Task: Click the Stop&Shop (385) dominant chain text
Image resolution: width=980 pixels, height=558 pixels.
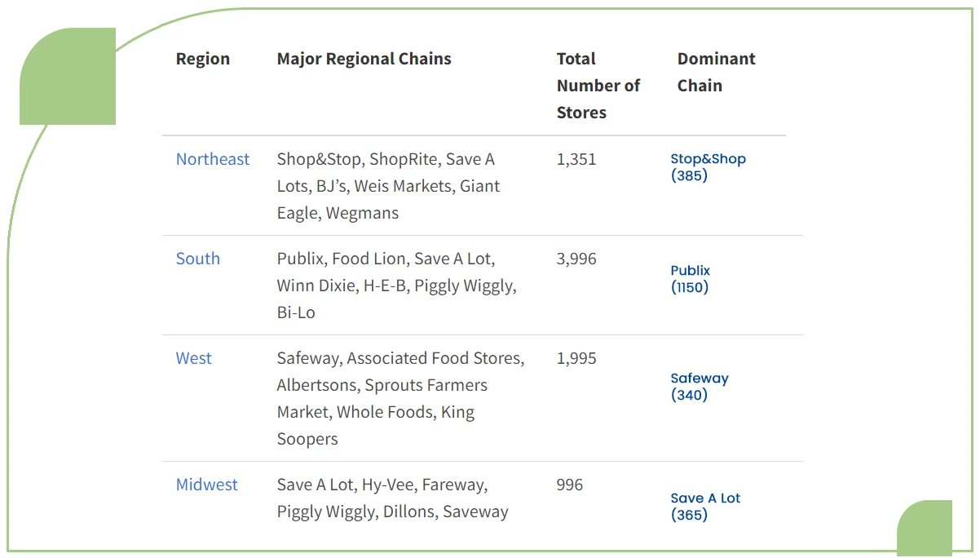Action: point(708,167)
